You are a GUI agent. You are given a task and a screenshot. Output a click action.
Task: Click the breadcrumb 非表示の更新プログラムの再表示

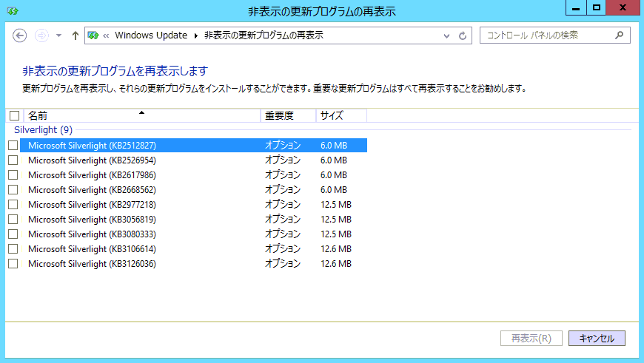click(264, 35)
